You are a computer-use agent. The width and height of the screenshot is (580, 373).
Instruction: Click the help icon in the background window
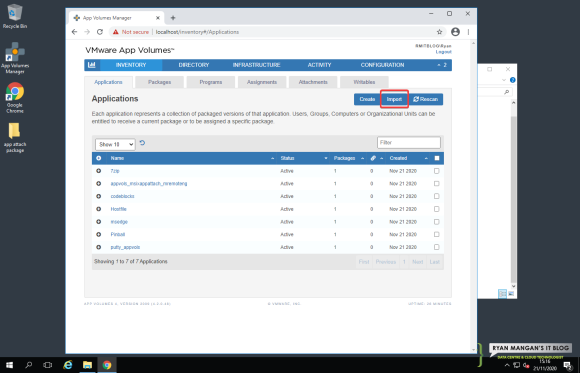click(x=513, y=80)
